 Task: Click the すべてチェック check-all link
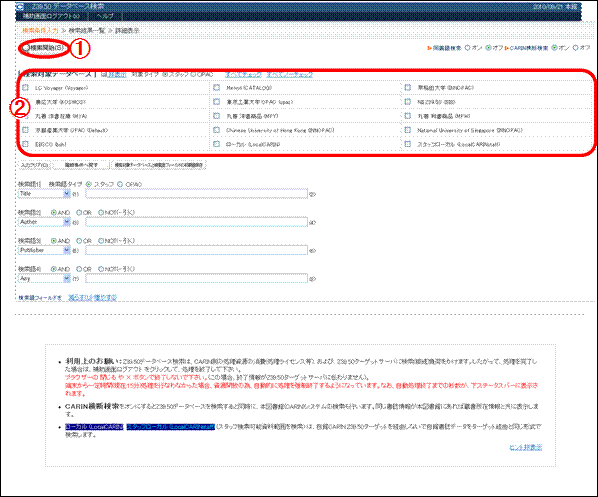243,75
